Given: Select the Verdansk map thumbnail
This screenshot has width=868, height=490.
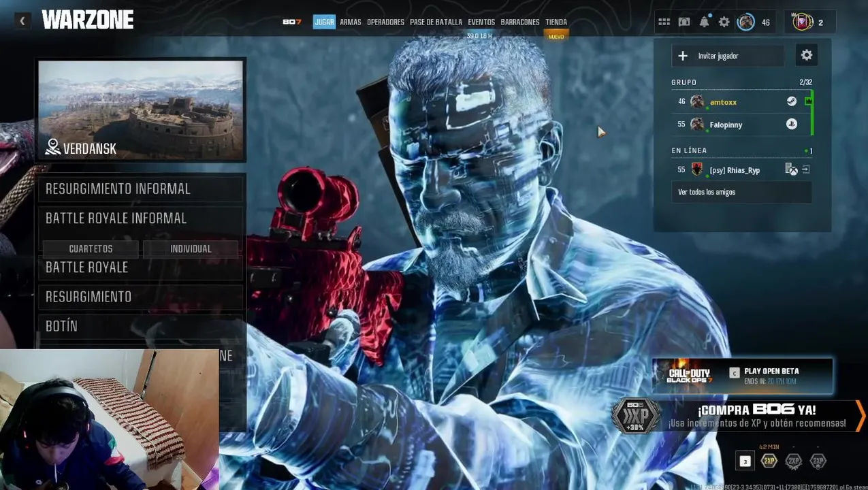Looking at the screenshot, I should 140,110.
